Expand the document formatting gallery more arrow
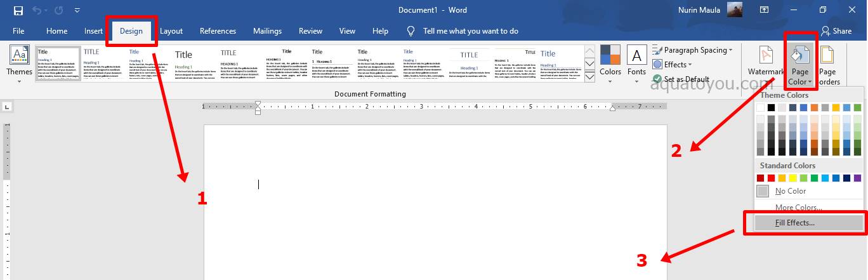 (x=589, y=77)
